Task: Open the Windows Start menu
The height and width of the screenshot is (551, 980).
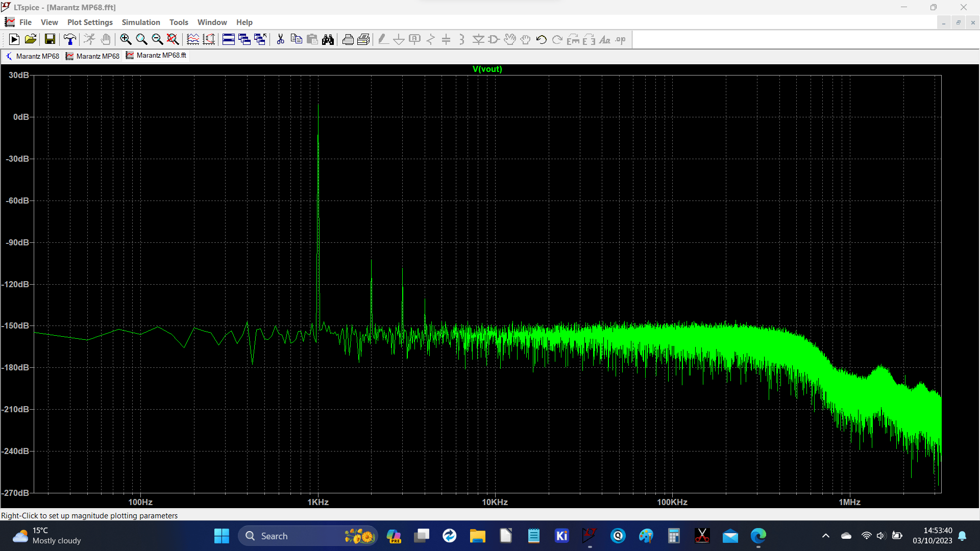Action: pos(222,536)
